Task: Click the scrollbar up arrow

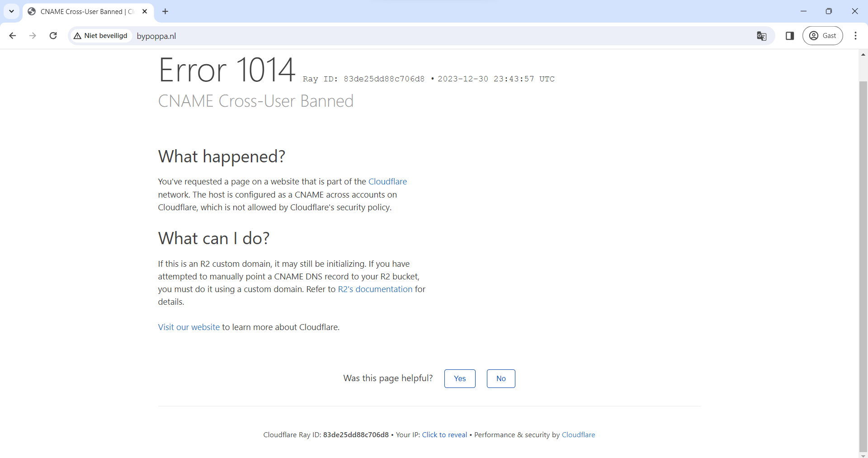Action: (x=863, y=55)
